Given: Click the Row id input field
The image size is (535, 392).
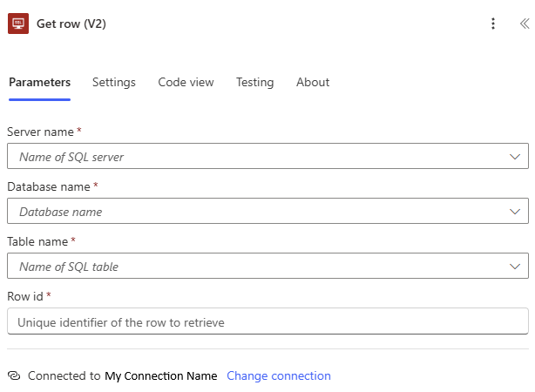Looking at the screenshot, I should 267,321.
